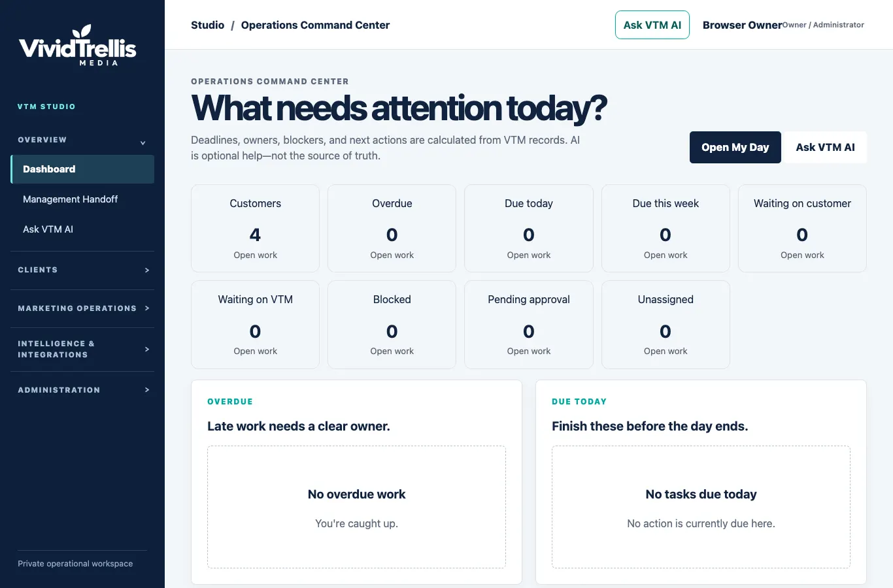This screenshot has width=893, height=588.
Task: Click 'Finish these before the day ends.' heading
Action: click(x=650, y=426)
